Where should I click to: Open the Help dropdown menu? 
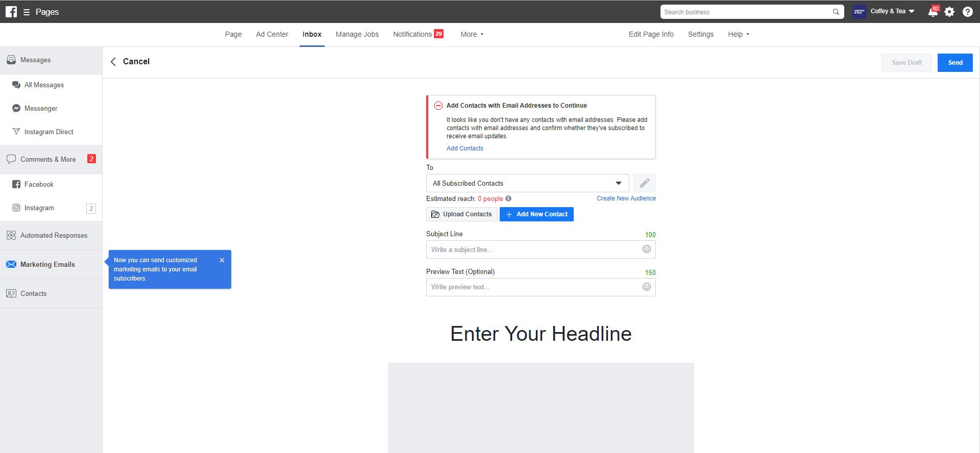738,34
